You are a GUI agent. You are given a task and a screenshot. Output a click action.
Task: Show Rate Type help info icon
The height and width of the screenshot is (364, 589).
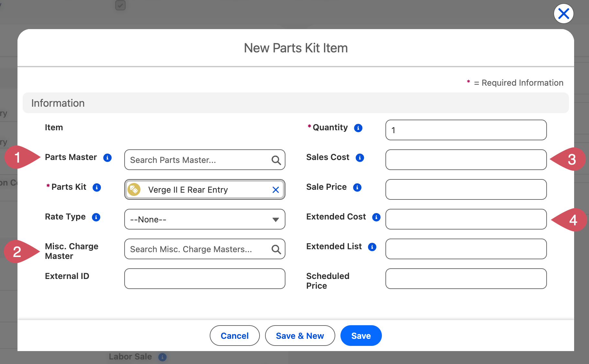pos(96,217)
